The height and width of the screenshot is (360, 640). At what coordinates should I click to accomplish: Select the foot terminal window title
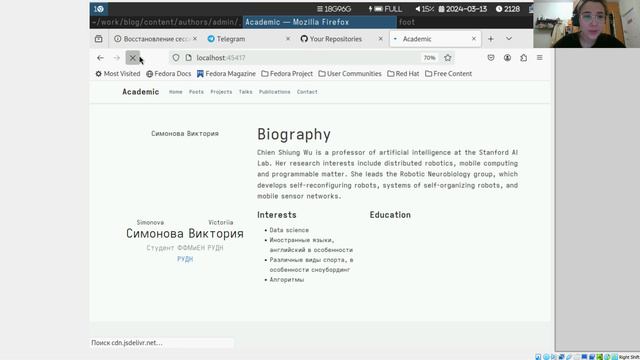(x=407, y=22)
